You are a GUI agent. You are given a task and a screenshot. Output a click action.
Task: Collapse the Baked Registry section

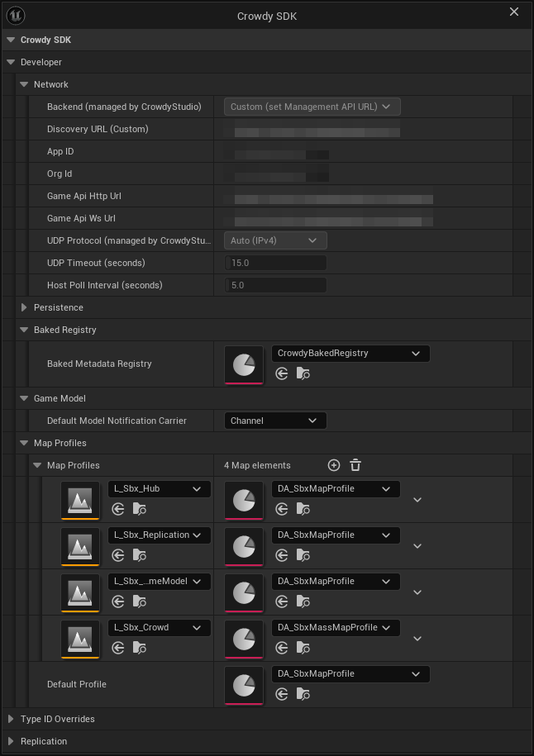point(24,330)
